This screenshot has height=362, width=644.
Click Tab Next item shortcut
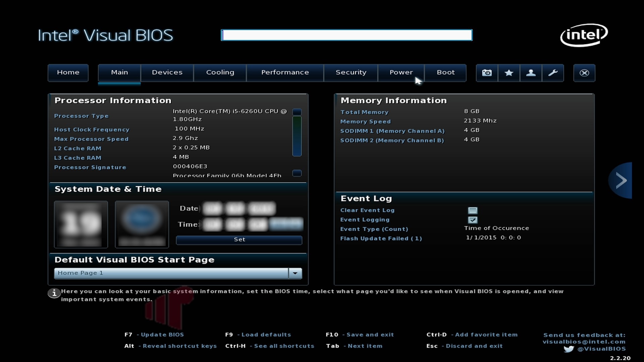[x=354, y=346]
